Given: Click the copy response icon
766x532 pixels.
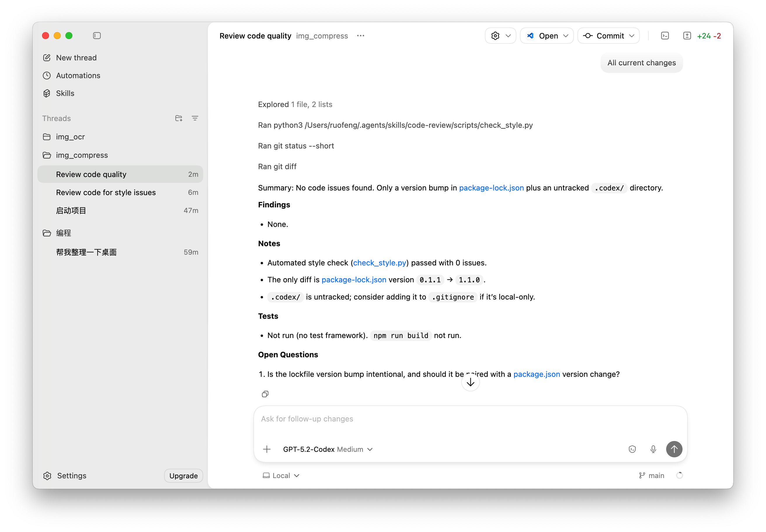Looking at the screenshot, I should coord(265,394).
